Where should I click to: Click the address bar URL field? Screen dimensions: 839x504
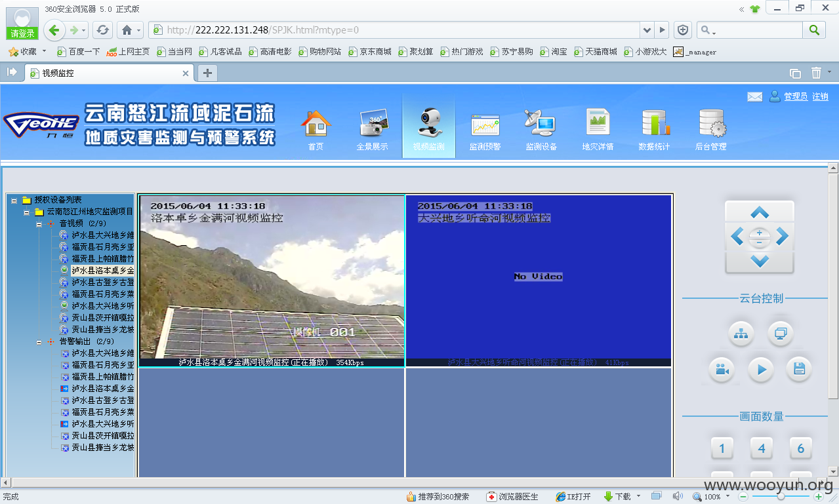click(394, 29)
